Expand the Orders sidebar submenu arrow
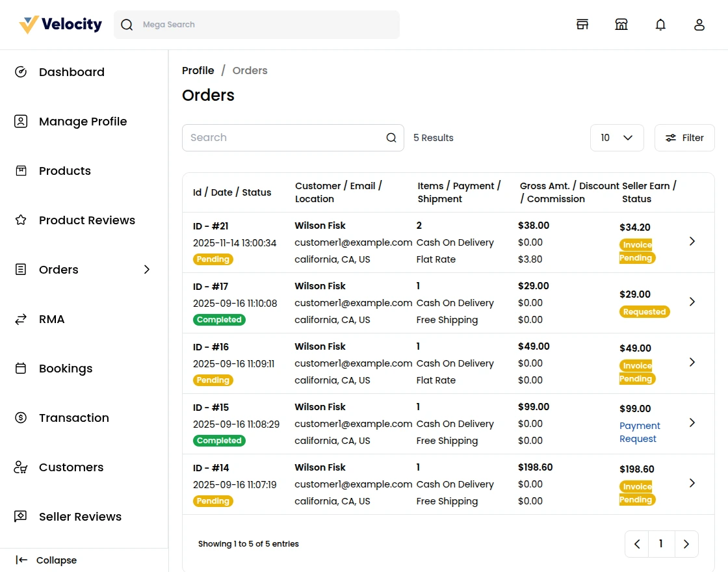Image resolution: width=728 pixels, height=572 pixels. (147, 270)
